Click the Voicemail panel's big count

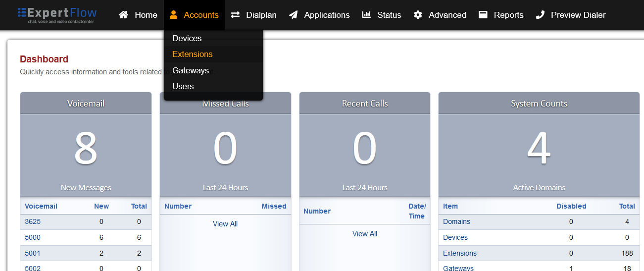pos(86,149)
